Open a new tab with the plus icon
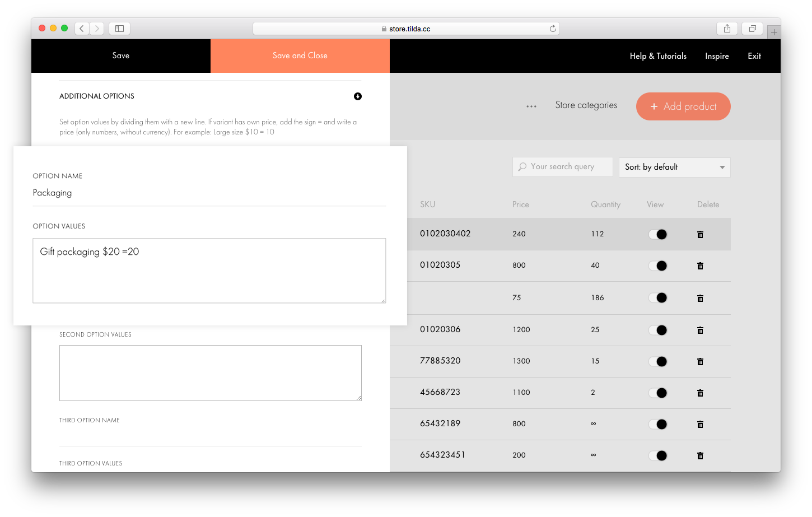The height and width of the screenshot is (517, 812). tap(774, 32)
